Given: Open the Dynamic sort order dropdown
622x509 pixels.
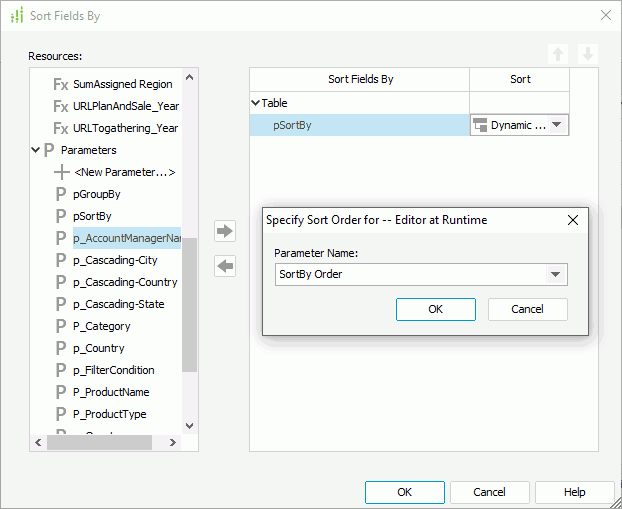Looking at the screenshot, I should tap(557, 126).
